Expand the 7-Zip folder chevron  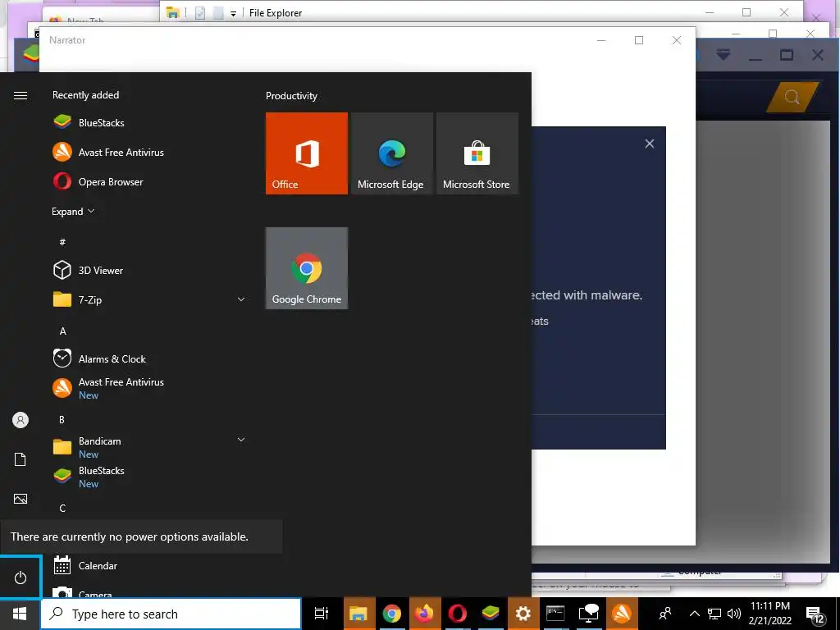point(241,299)
